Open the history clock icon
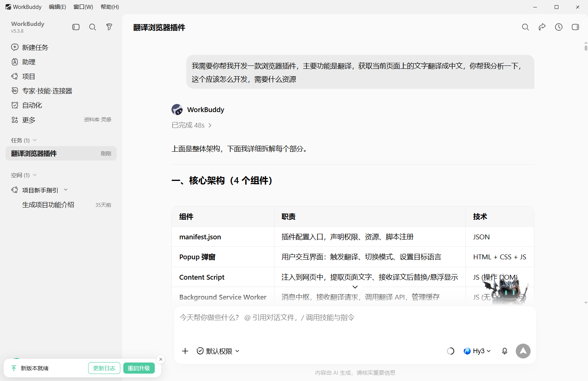This screenshot has width=588, height=381. coord(559,27)
